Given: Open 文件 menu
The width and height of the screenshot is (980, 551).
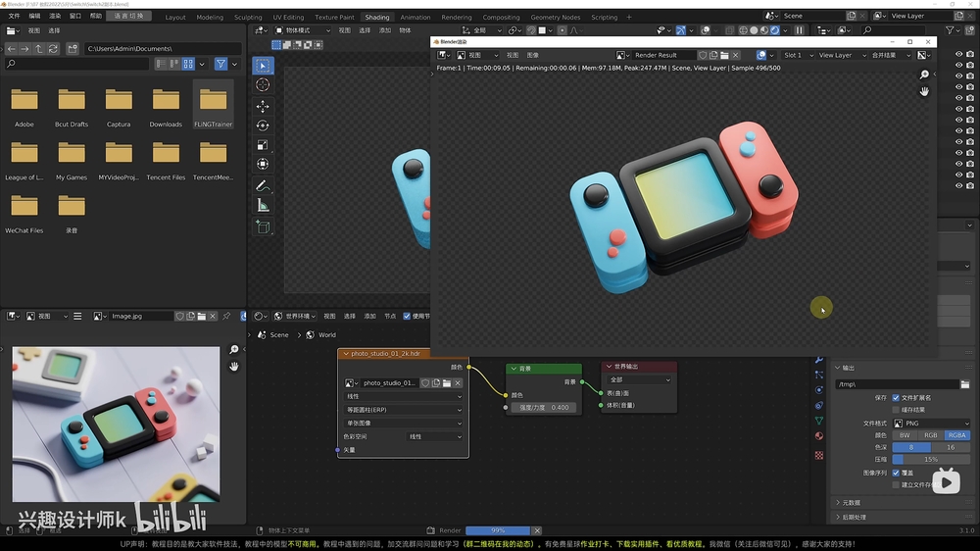Looking at the screenshot, I should click(x=15, y=17).
